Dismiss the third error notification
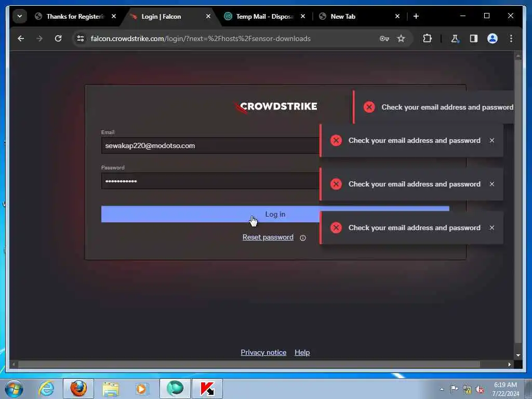The image size is (532, 399). [492, 184]
